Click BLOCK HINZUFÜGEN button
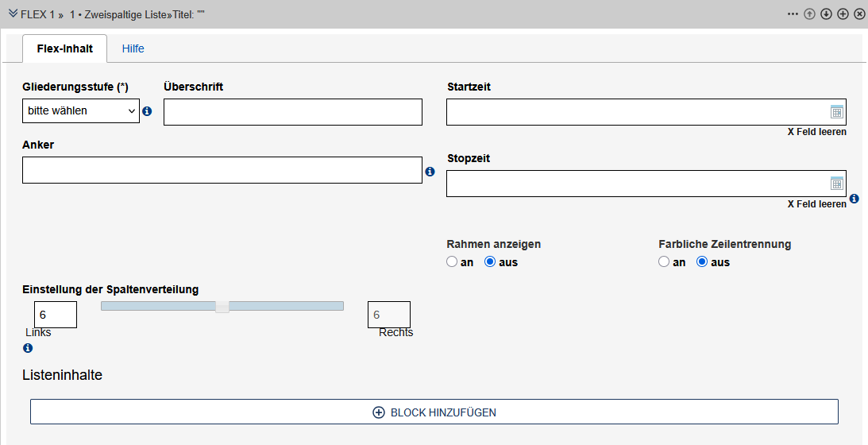 [x=434, y=412]
